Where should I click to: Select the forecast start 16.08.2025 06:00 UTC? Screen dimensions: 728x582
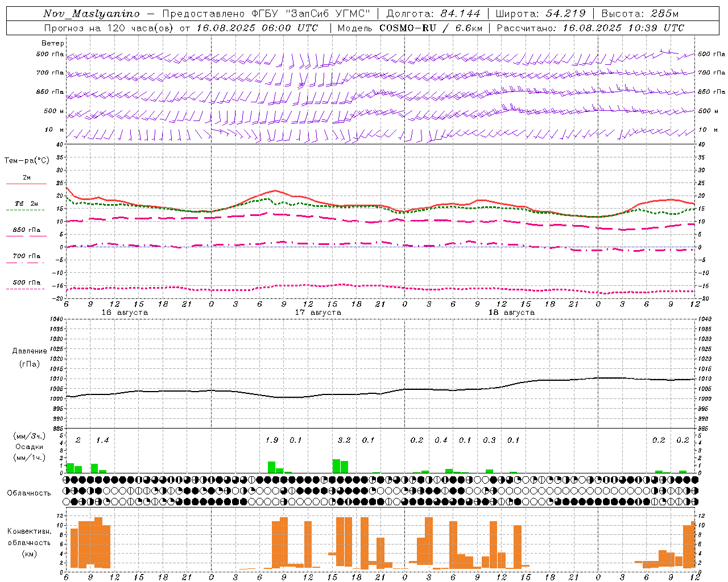point(258,28)
